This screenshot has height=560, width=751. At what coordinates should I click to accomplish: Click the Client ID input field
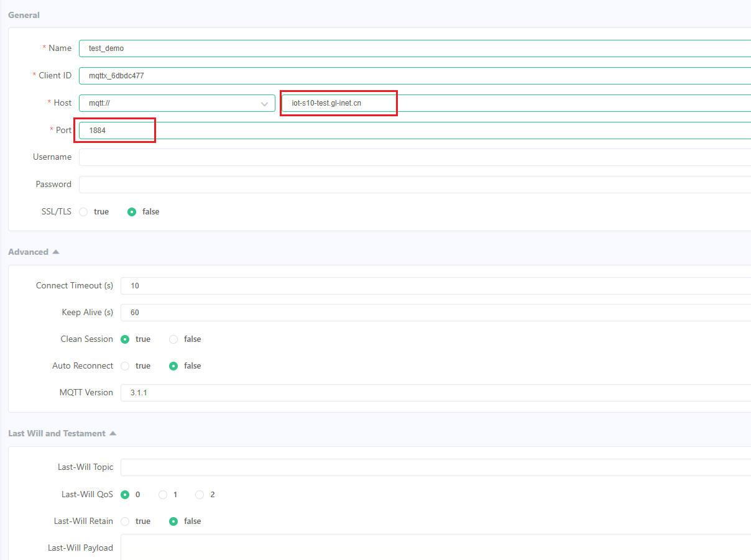(415, 76)
